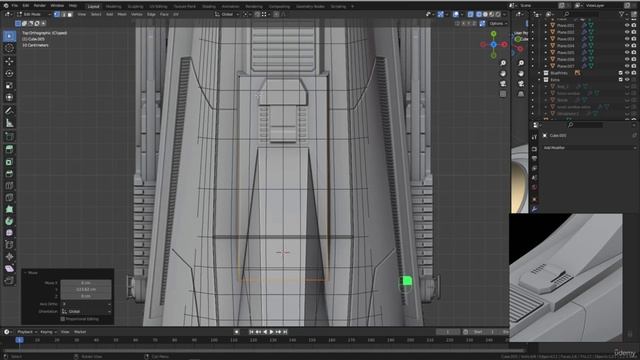This screenshot has height=360, width=640.
Task: Enable vertex select mode
Action: tap(57, 14)
